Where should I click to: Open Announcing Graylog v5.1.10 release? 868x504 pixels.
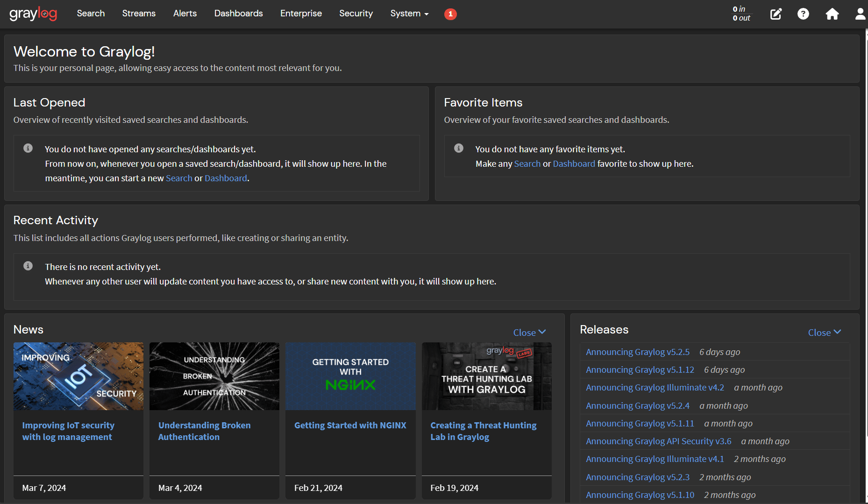tap(640, 495)
